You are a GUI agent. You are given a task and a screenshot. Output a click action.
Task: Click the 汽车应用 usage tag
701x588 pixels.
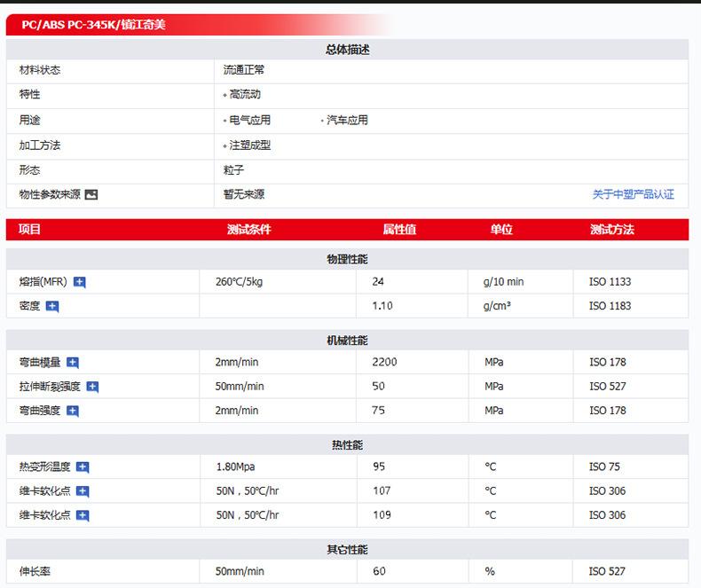(x=347, y=120)
